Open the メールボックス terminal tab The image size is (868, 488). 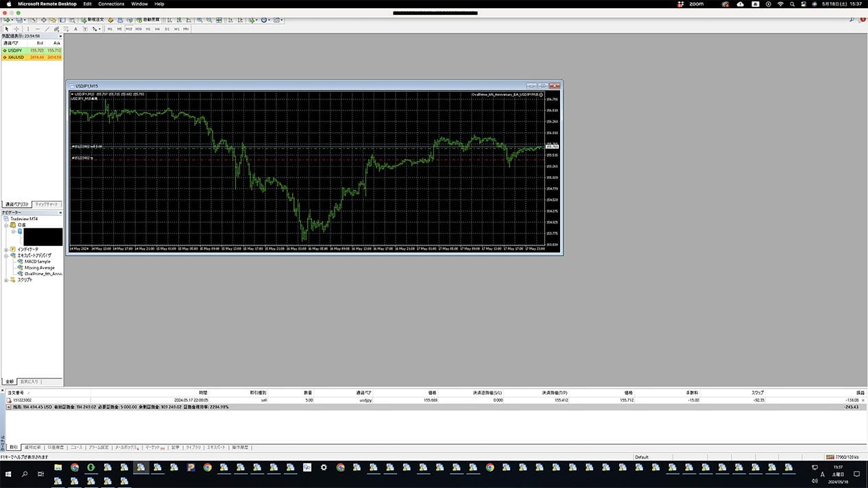point(128,447)
